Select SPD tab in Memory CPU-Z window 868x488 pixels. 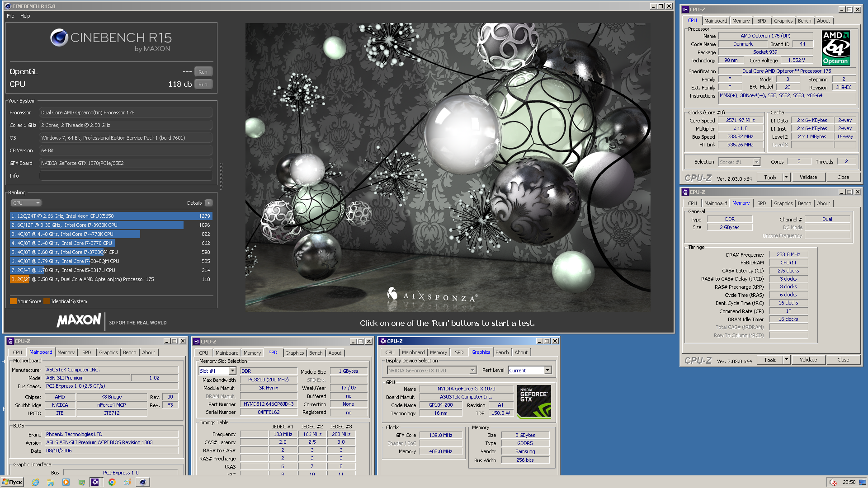[x=762, y=203]
